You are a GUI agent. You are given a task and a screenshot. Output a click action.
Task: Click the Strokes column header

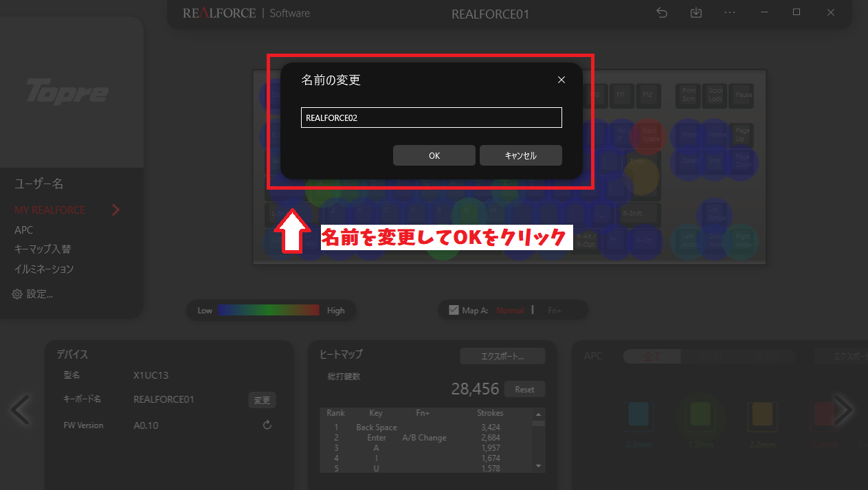(x=490, y=413)
